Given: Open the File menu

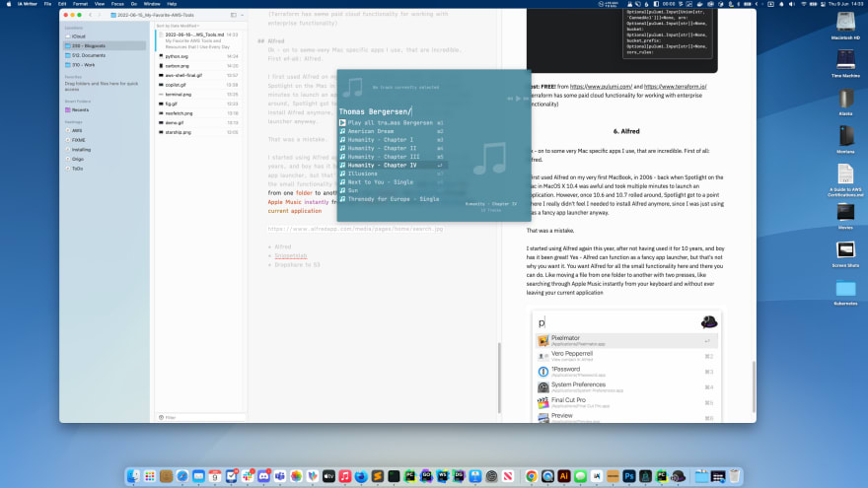Looking at the screenshot, I should pos(47,4).
